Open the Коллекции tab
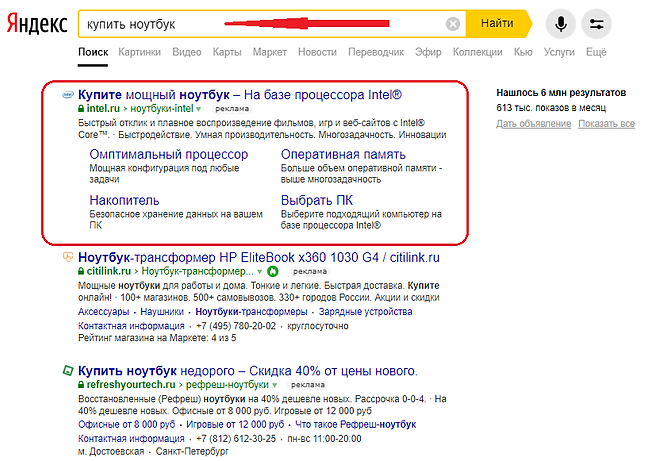This screenshot has height=461, width=648. pyautogui.click(x=477, y=52)
